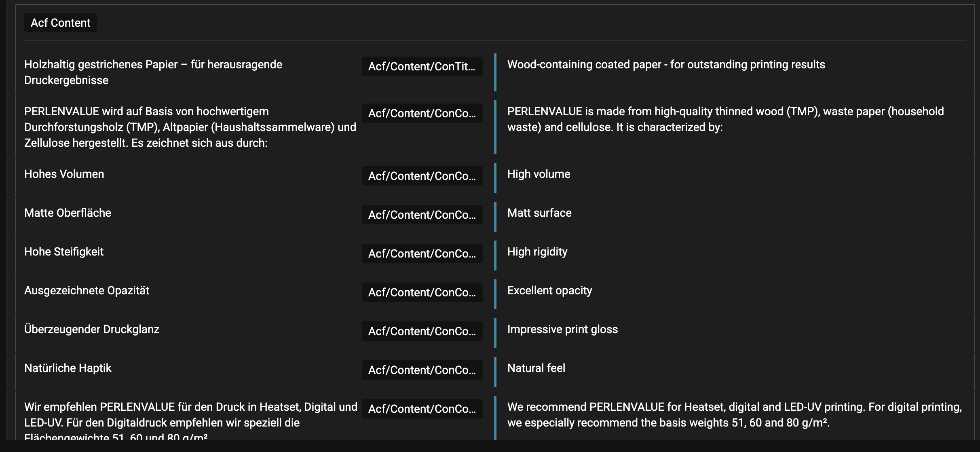
Task: Click Acf/Content/ConCo… tag beside Hohes Volumen
Action: click(422, 176)
